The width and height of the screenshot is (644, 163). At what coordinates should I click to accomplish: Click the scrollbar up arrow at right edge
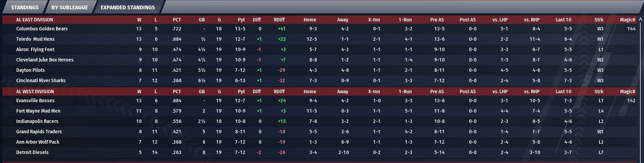(640, 19)
